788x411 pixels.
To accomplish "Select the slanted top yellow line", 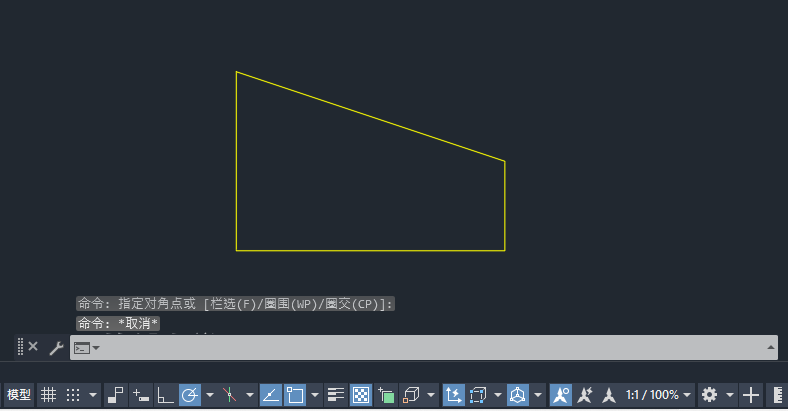I will tap(370, 117).
